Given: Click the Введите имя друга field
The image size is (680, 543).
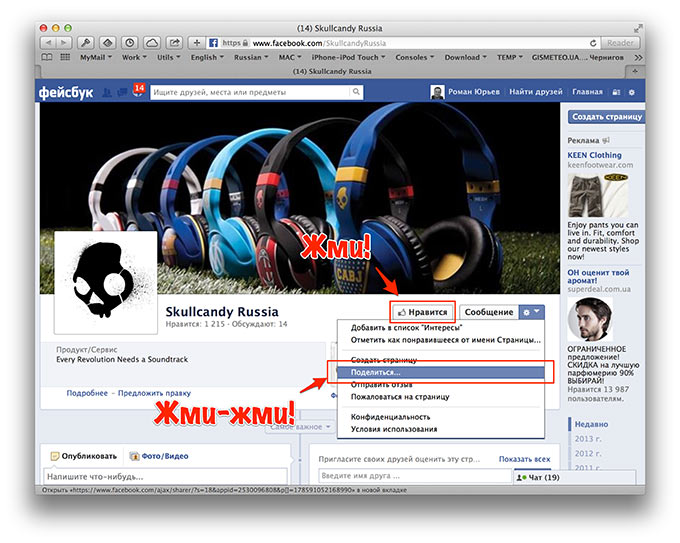Looking at the screenshot, I should (x=415, y=476).
